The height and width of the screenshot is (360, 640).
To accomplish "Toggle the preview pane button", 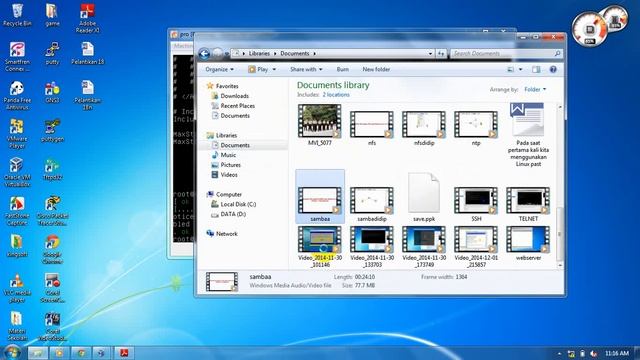I will point(536,69).
